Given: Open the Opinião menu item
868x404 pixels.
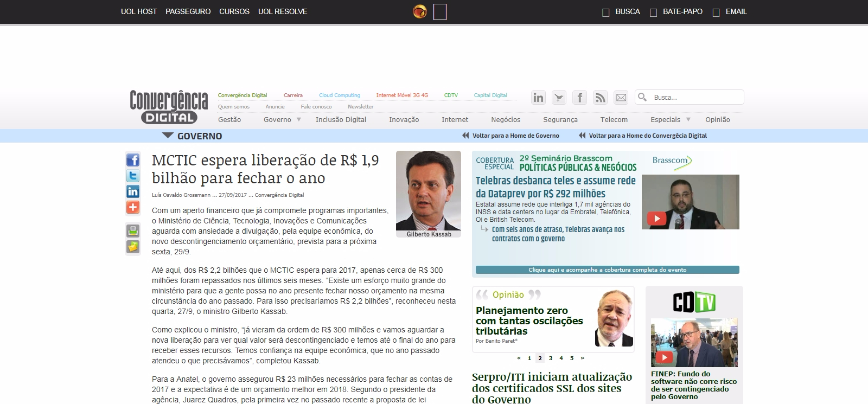Looking at the screenshot, I should (718, 119).
